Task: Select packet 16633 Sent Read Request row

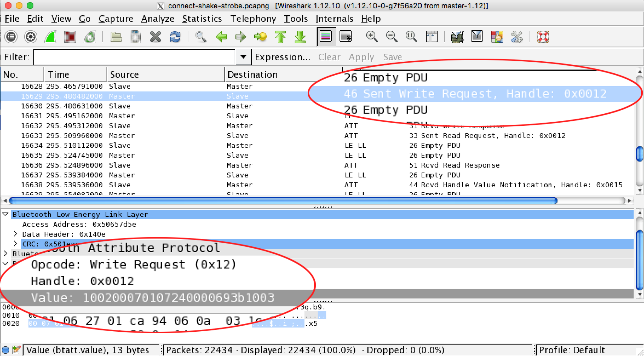Action: pos(318,136)
